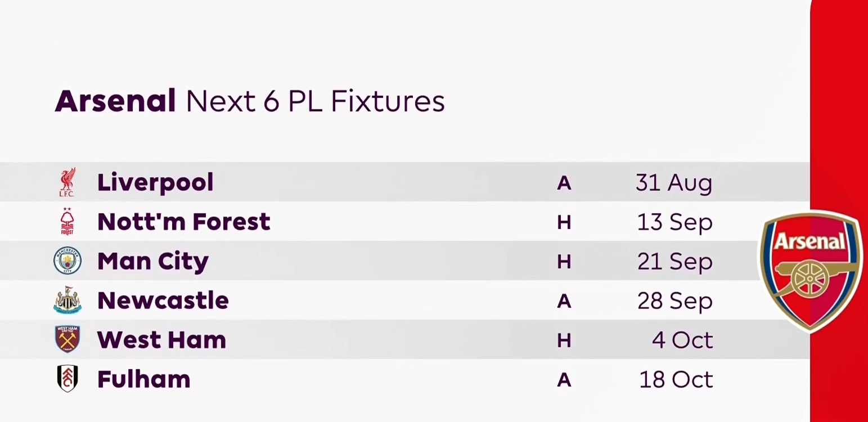Select the Fulham team name

click(x=143, y=379)
